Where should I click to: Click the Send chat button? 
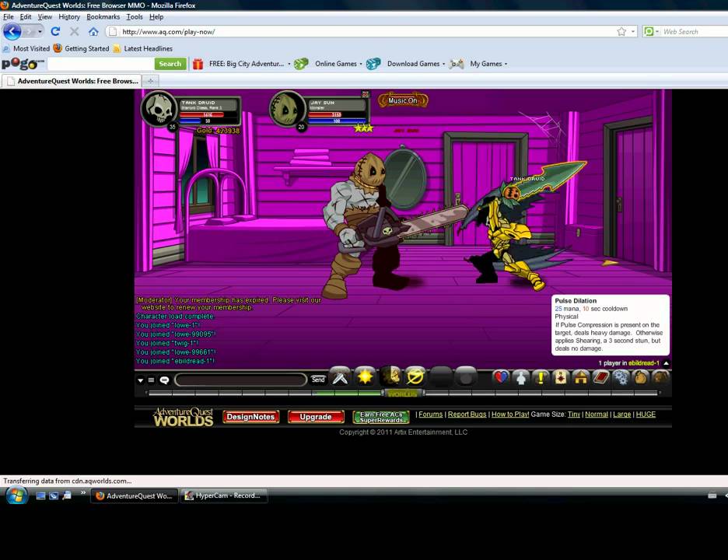[318, 380]
